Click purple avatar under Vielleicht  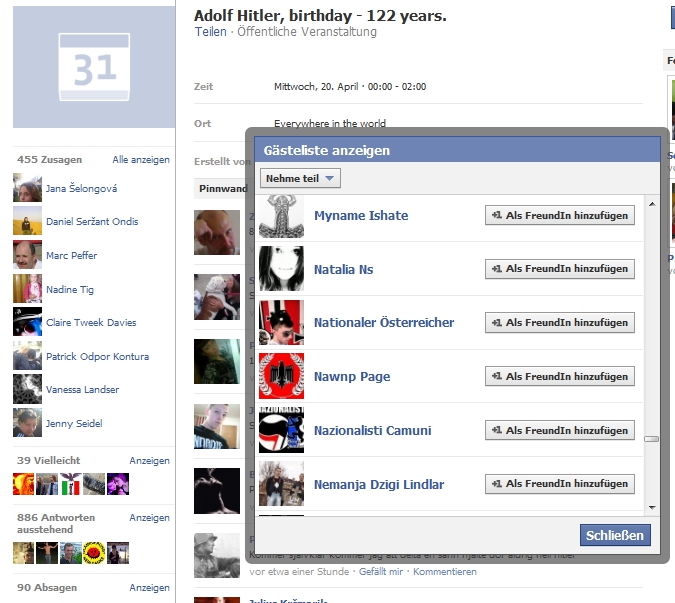click(118, 484)
